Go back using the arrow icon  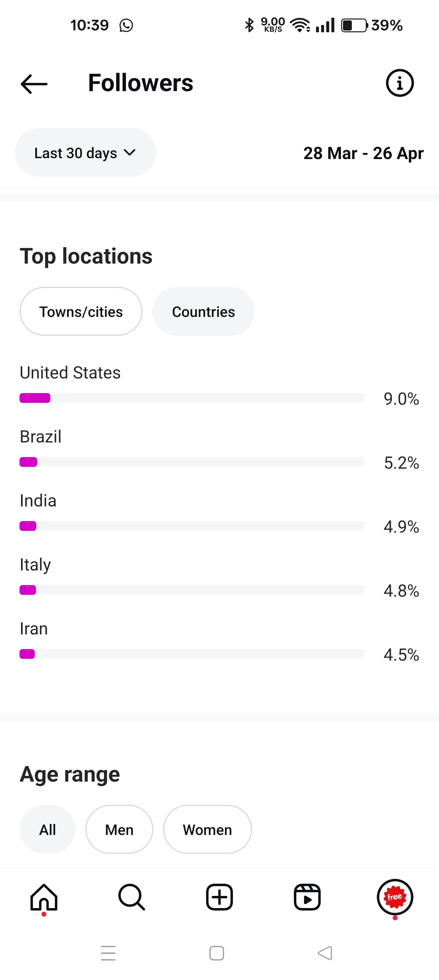point(34,84)
